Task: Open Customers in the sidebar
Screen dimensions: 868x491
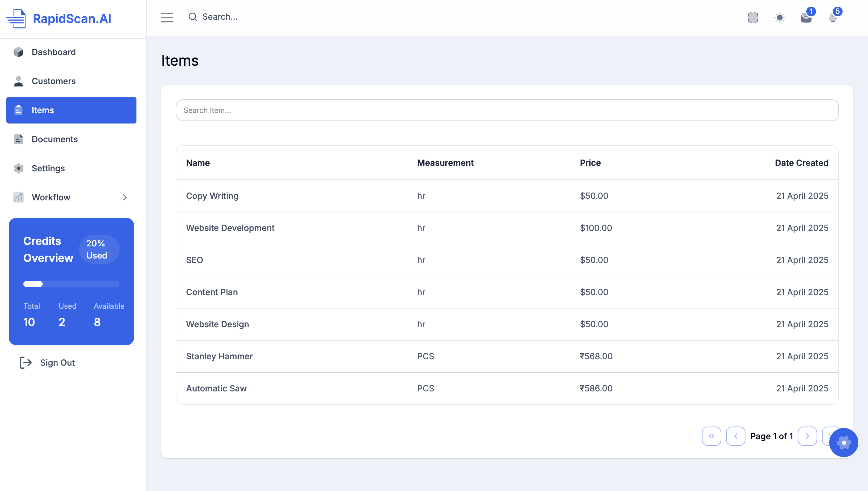Action: click(54, 81)
